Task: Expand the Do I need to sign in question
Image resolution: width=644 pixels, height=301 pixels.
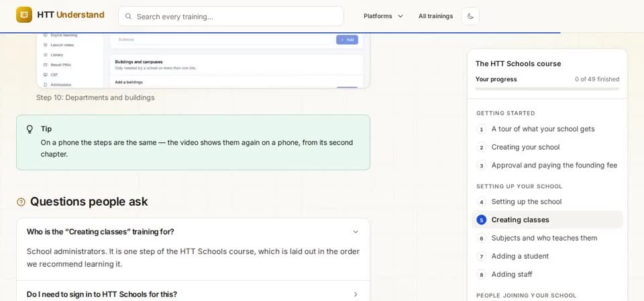Action: pos(193,294)
